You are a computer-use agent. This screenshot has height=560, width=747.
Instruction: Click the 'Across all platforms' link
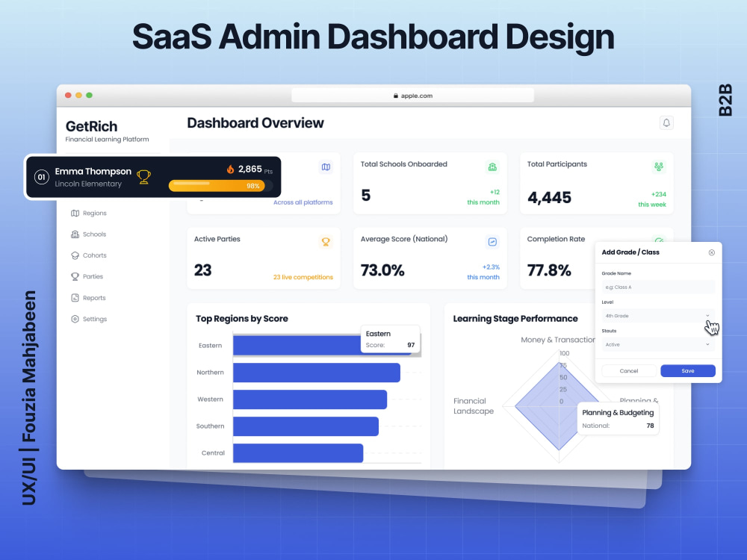click(303, 202)
